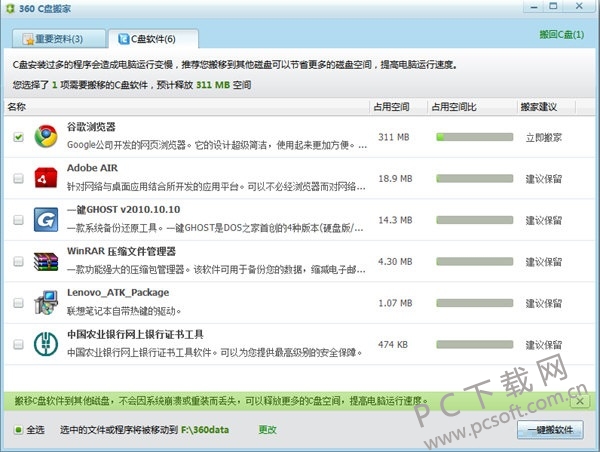Image resolution: width=600 pixels, height=452 pixels.
Task: Maximize the 360 C盘搬家 window
Action: (x=553, y=7)
